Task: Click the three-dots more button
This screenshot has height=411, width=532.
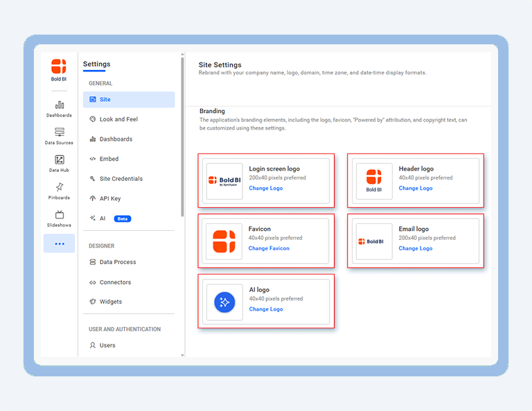Action: coord(59,243)
